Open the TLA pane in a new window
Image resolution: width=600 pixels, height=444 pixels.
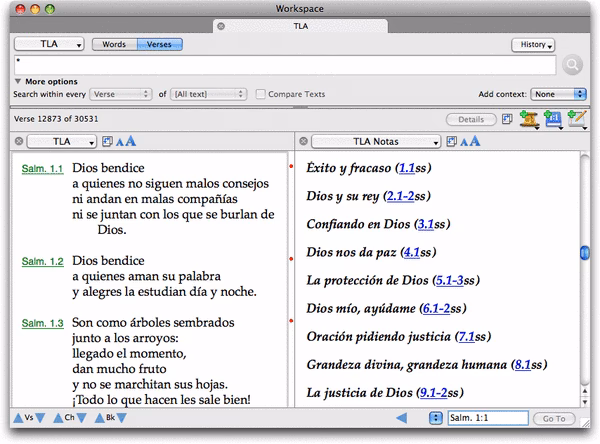107,142
